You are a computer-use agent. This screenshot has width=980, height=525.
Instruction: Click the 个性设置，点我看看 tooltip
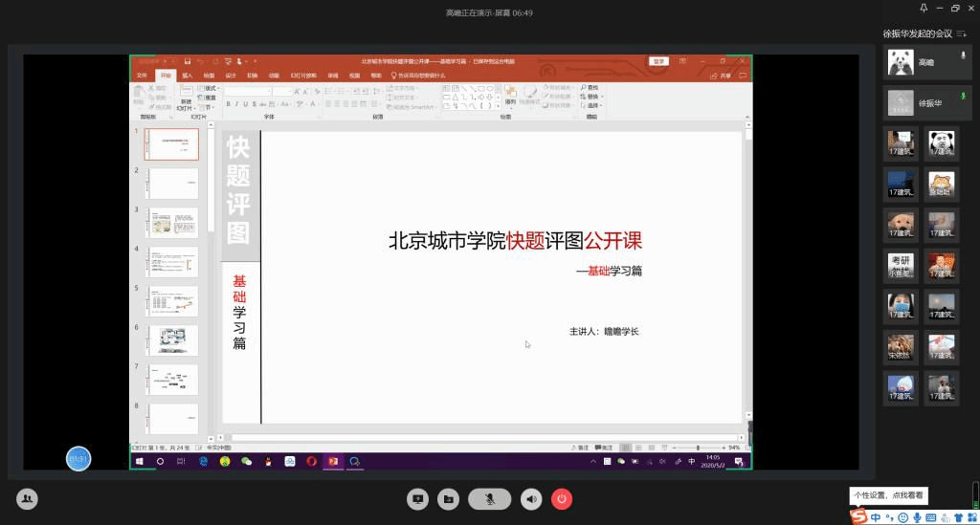tap(889, 495)
